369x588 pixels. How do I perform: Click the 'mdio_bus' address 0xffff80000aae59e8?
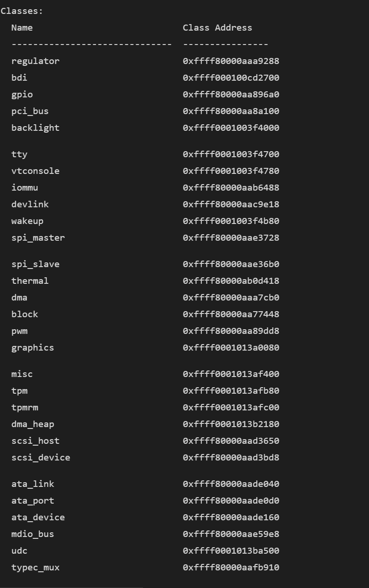click(231, 534)
